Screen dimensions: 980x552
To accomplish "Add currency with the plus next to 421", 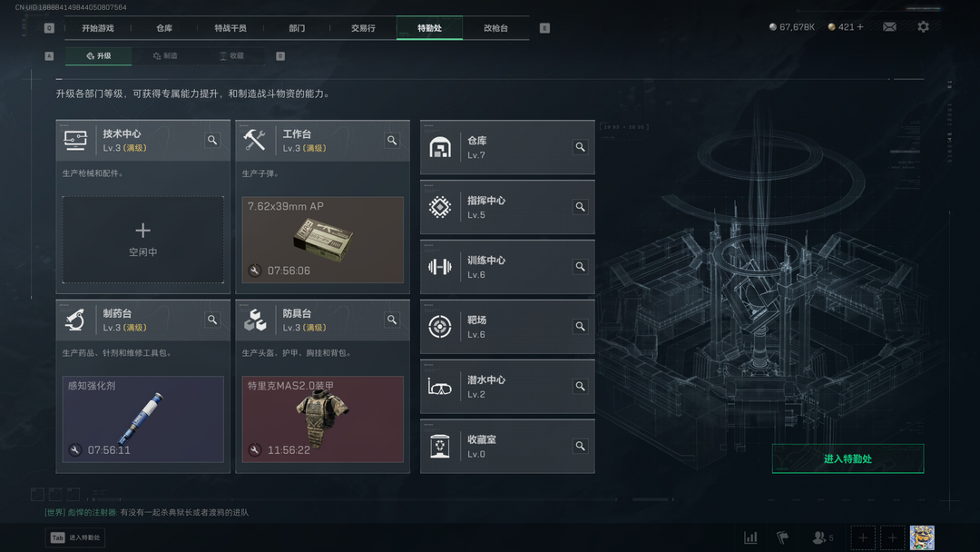I will point(860,27).
